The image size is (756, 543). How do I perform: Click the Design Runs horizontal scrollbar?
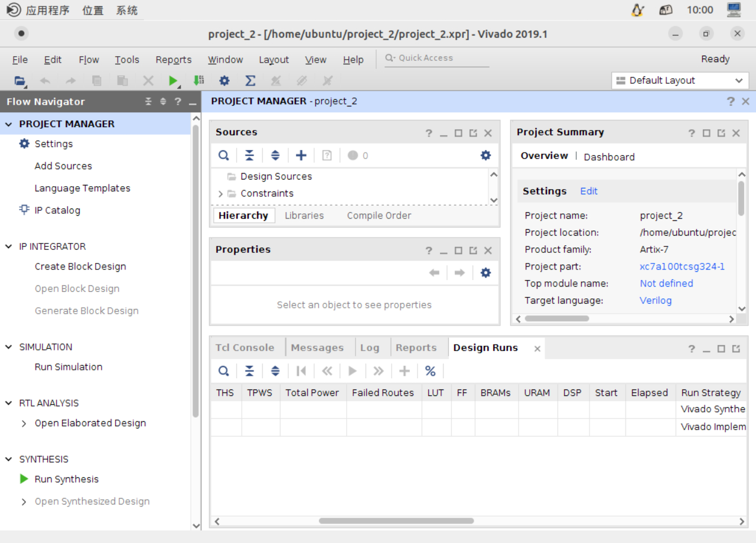pos(396,521)
